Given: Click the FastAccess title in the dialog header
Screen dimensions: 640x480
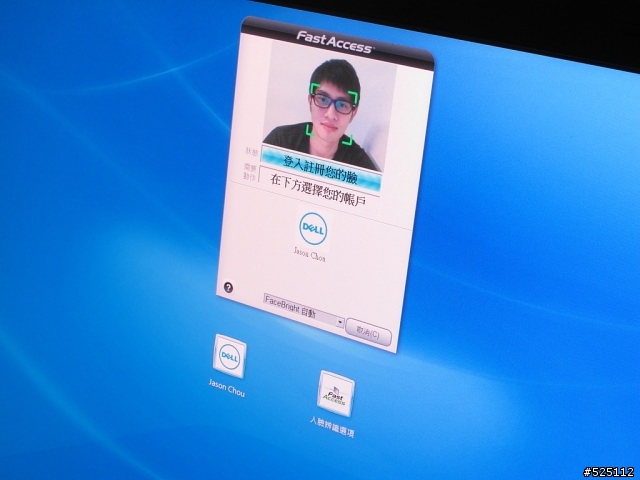Looking at the screenshot, I should (x=334, y=42).
